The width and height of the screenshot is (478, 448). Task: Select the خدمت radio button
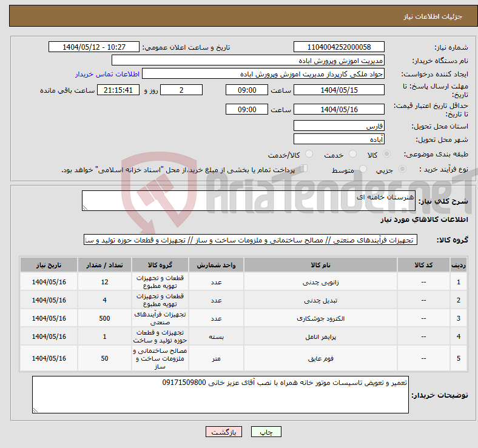(x=352, y=154)
